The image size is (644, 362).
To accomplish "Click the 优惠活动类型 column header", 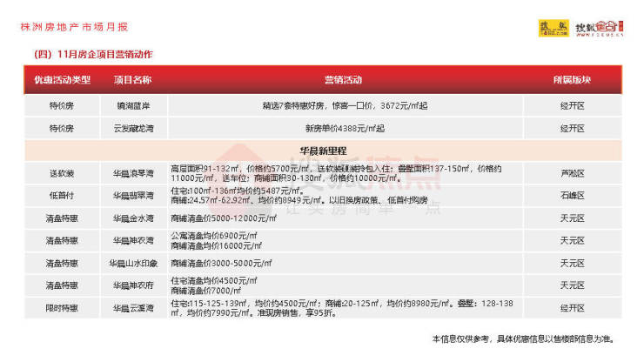I will (62, 80).
